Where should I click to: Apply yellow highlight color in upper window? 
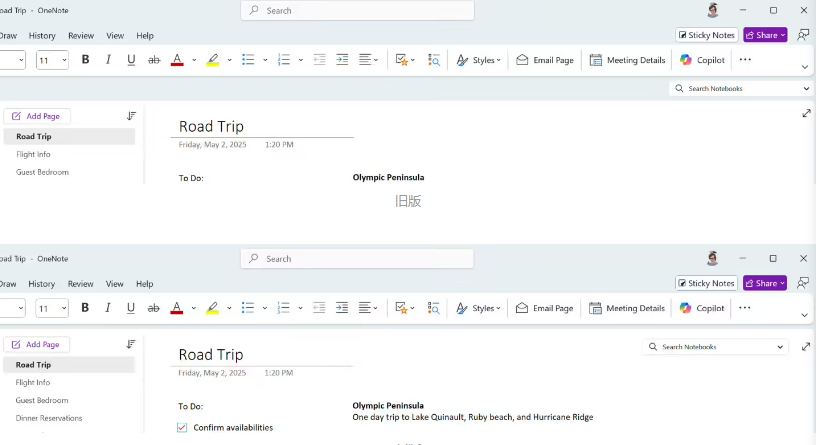click(212, 60)
